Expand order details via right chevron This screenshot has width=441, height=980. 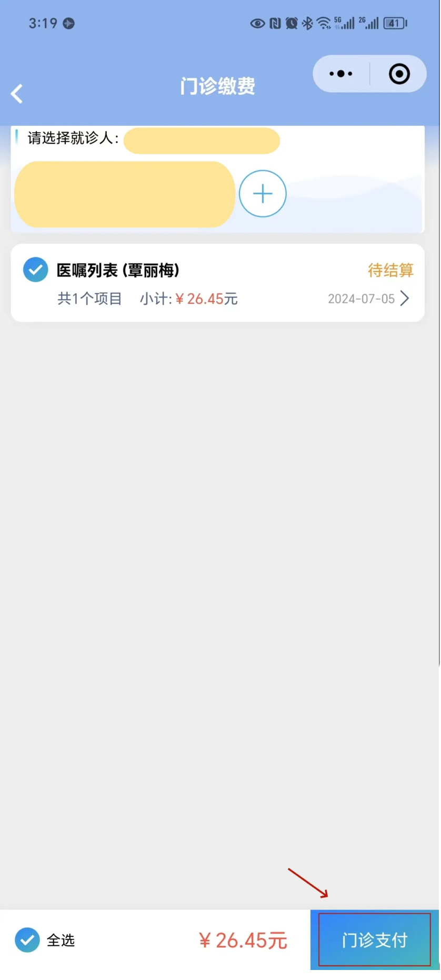tap(405, 299)
